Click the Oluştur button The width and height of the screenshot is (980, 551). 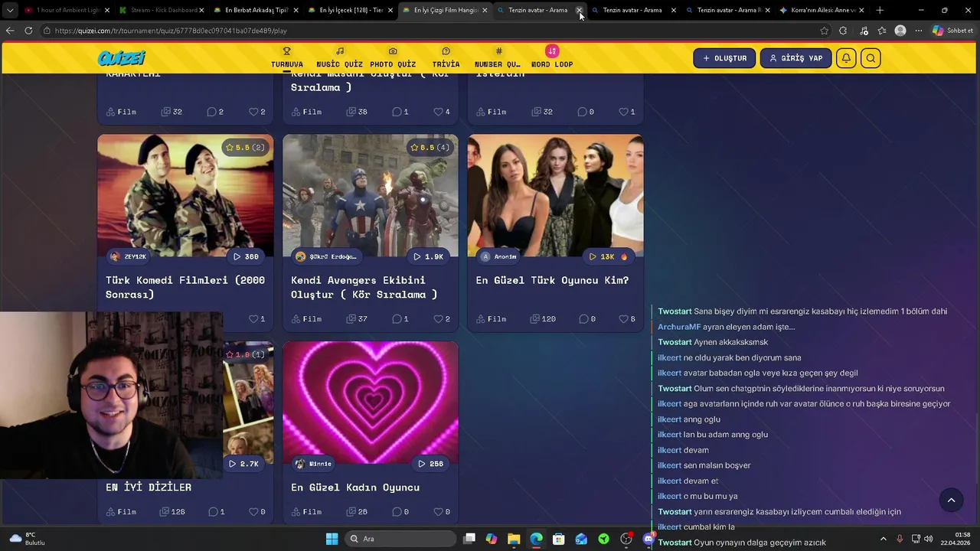(x=725, y=58)
